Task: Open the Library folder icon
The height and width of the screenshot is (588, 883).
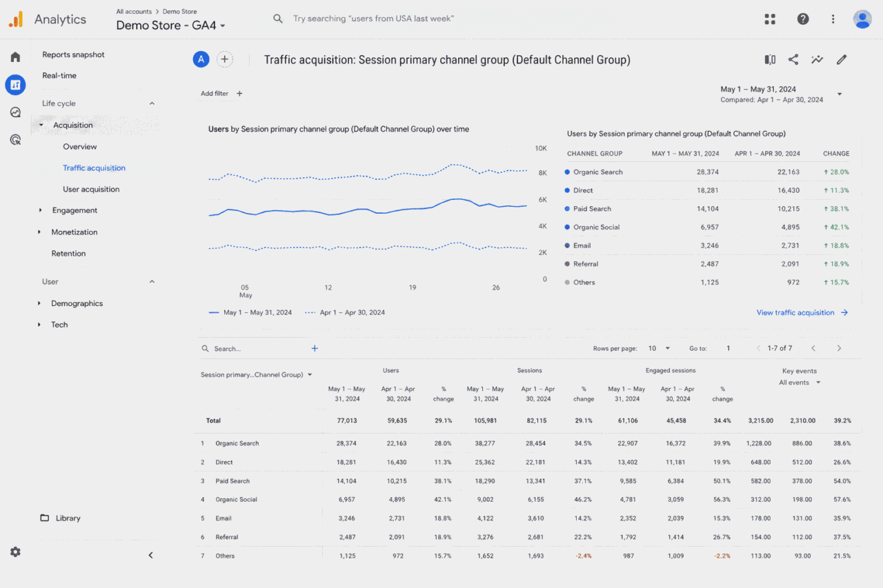Action: 45,518
